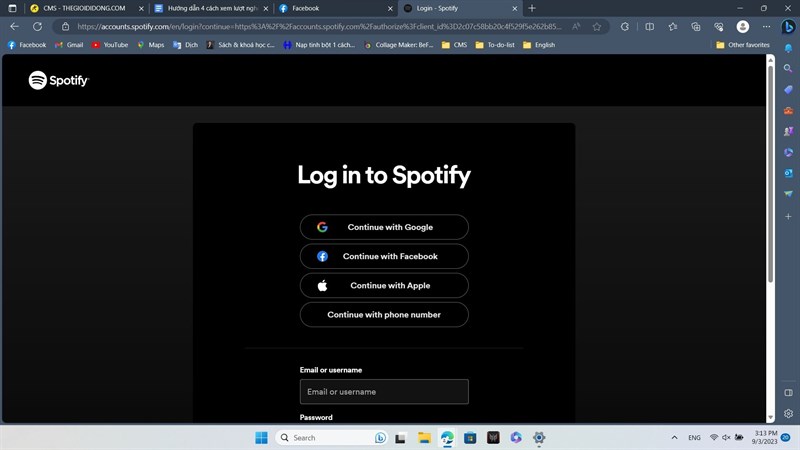Click the address bar URL

(x=319, y=27)
